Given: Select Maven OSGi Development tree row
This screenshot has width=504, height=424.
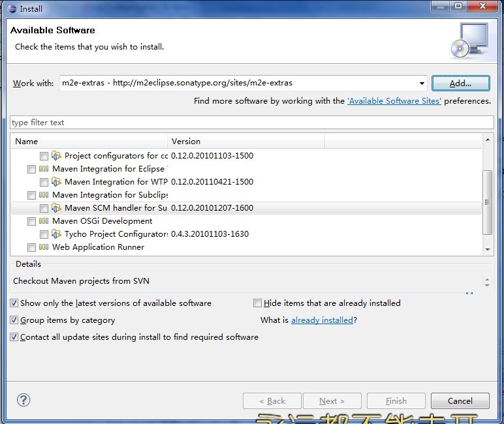Looking at the screenshot, I should (x=246, y=221).
